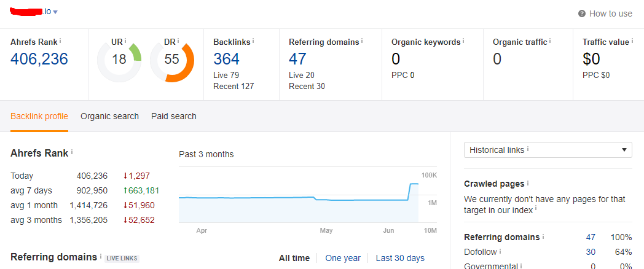
Task: Click the UR info icon
Action: click(x=125, y=41)
